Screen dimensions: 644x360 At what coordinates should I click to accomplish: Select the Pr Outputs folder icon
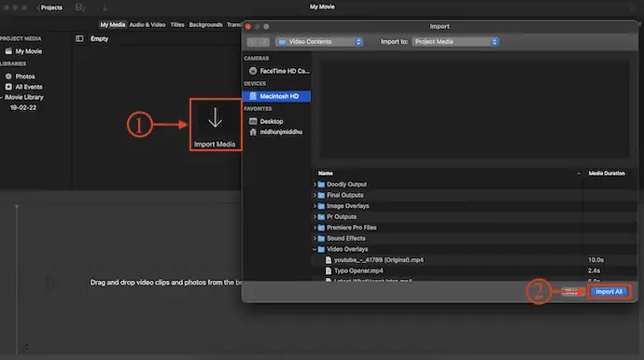tap(321, 216)
